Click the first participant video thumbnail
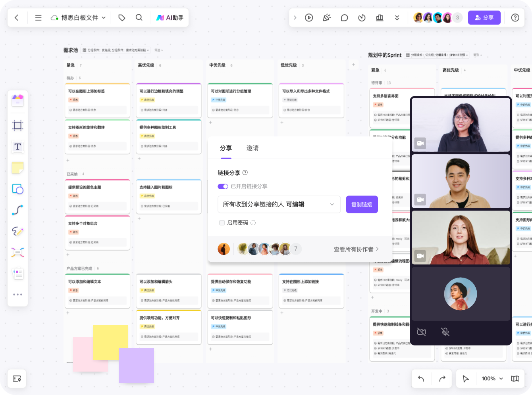Image resolution: width=532 pixels, height=395 pixels. [x=461, y=125]
